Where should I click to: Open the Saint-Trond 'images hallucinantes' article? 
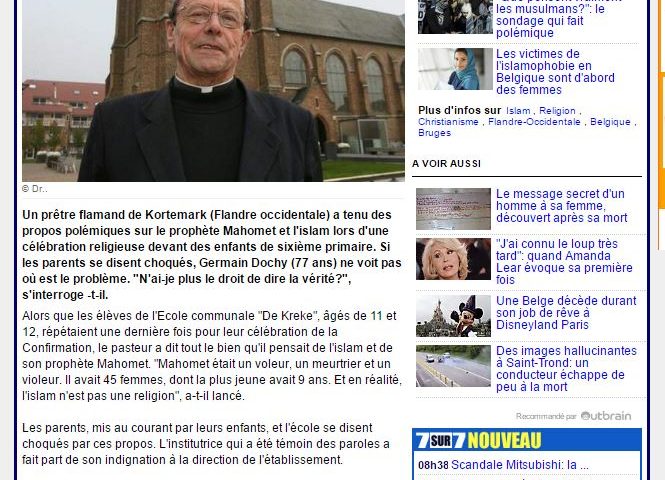point(566,368)
